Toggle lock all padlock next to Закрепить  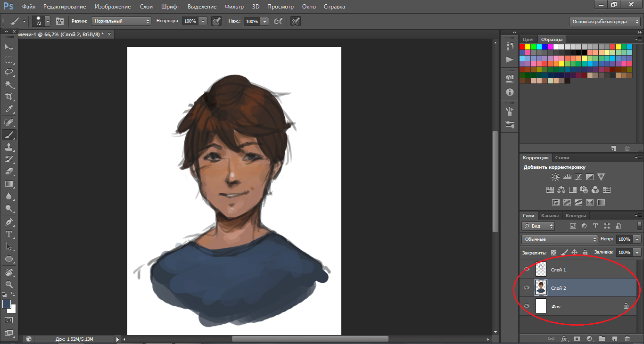585,253
